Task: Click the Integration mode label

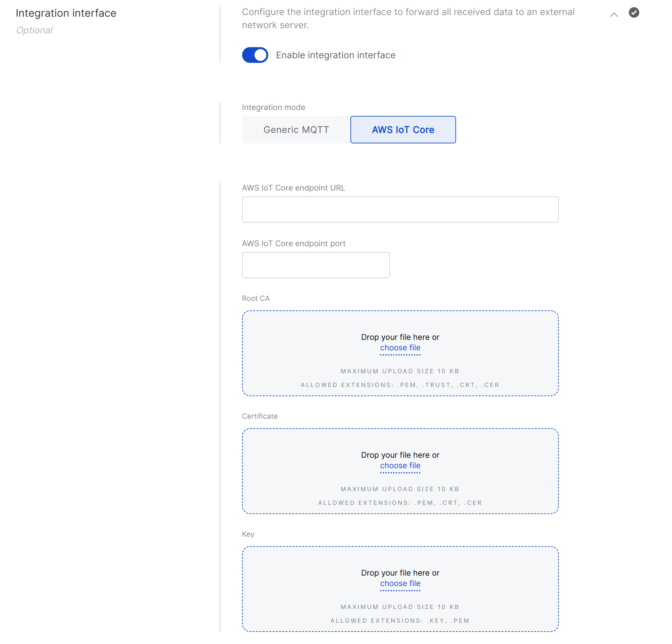Action: click(273, 107)
